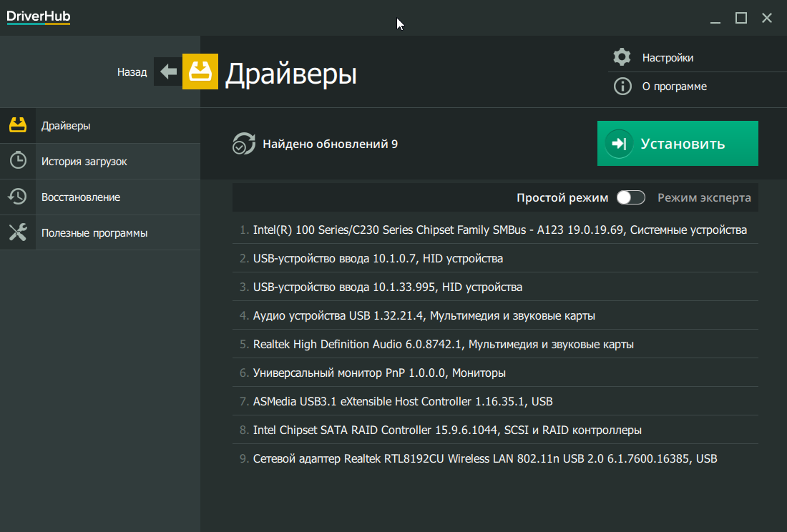Open Настройки settings text link
The height and width of the screenshot is (532, 787).
tap(668, 58)
